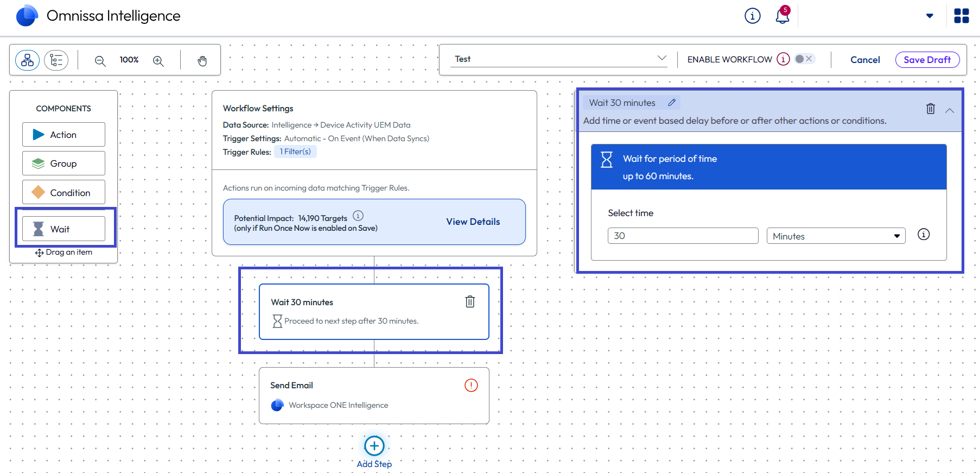Click the Workspace ONE Intelligence icon
980x473 pixels.
277,405
